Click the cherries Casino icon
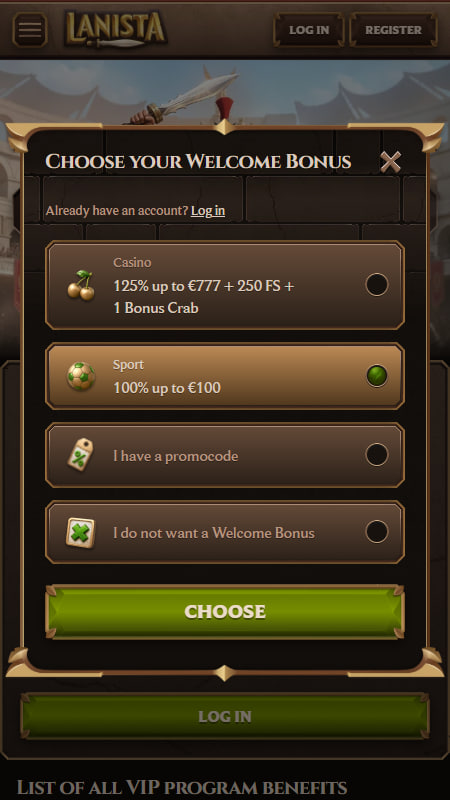450x800 pixels. (81, 285)
